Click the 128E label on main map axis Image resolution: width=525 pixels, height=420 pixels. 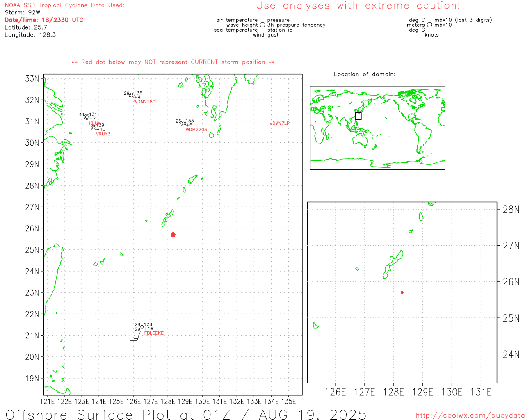click(168, 401)
